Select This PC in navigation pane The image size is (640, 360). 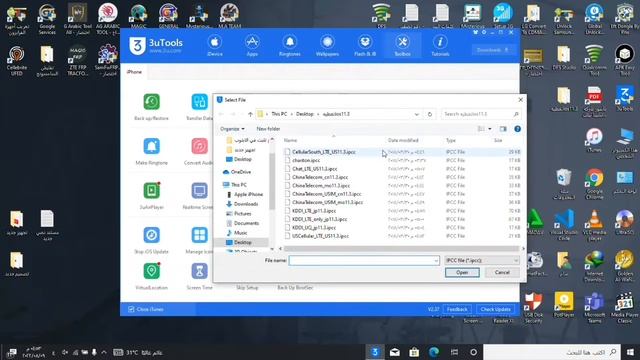coord(235,185)
